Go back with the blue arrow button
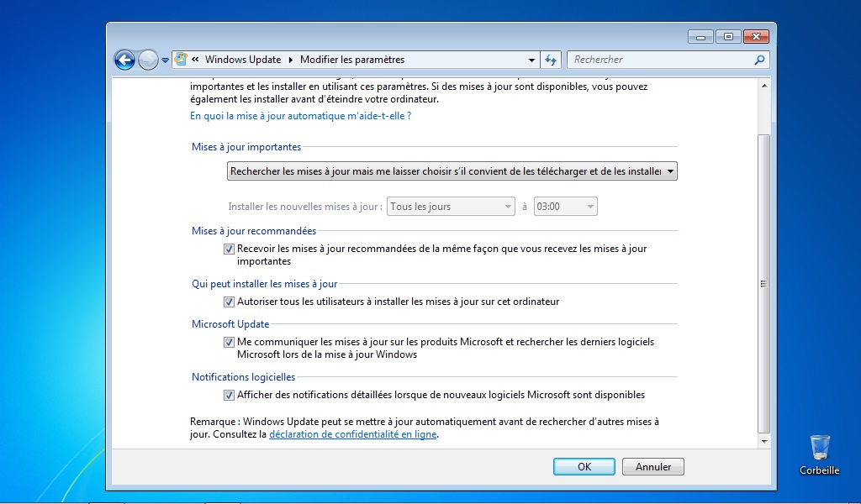 (124, 60)
